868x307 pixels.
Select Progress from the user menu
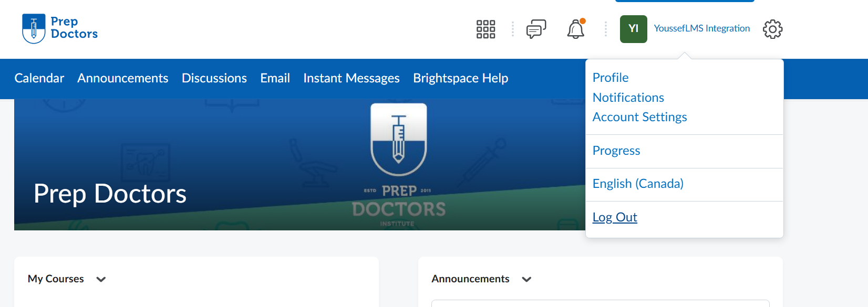pyautogui.click(x=616, y=151)
